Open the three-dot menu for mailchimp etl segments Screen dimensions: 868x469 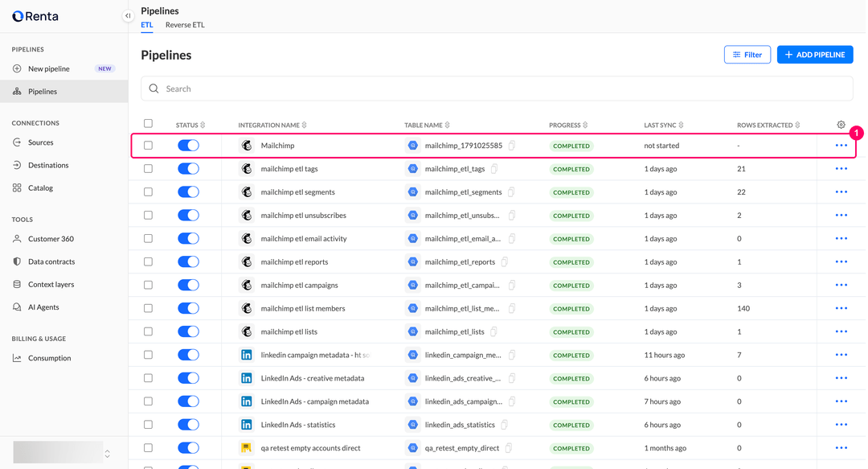[841, 191]
